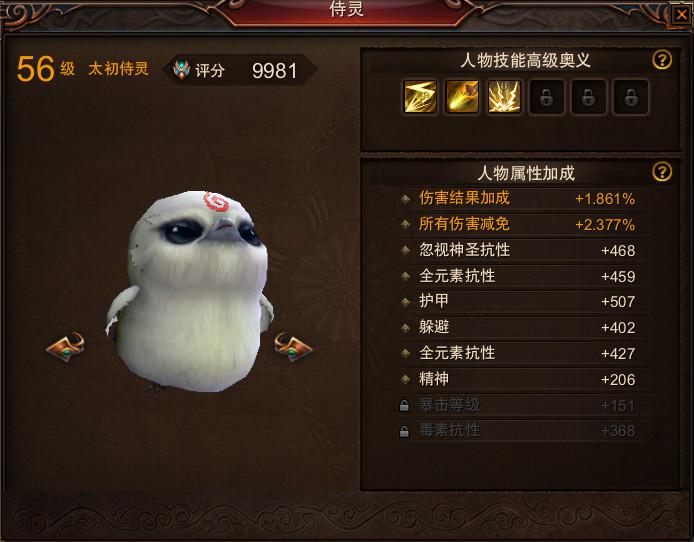Image resolution: width=694 pixels, height=542 pixels.
Task: Open help for 人物属性加成 panel
Action: 662,172
